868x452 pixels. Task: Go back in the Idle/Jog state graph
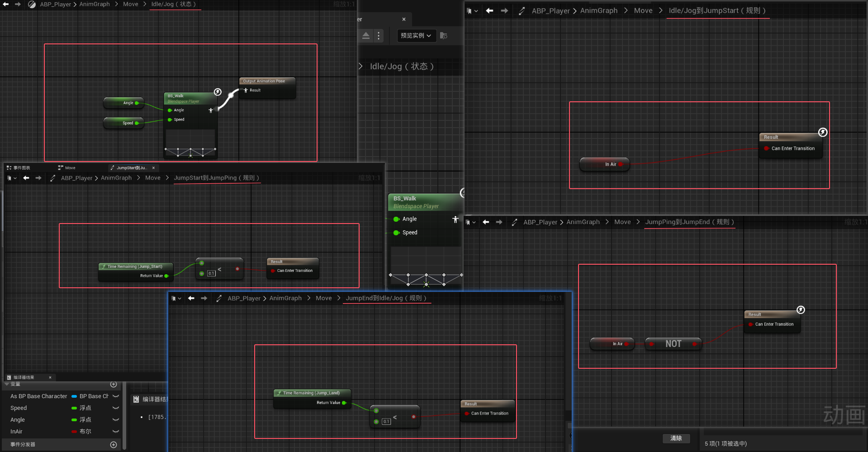tap(6, 4)
